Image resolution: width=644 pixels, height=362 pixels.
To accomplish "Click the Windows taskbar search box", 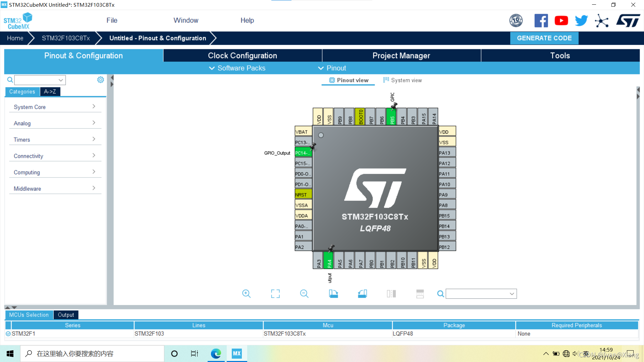I will coord(92,354).
